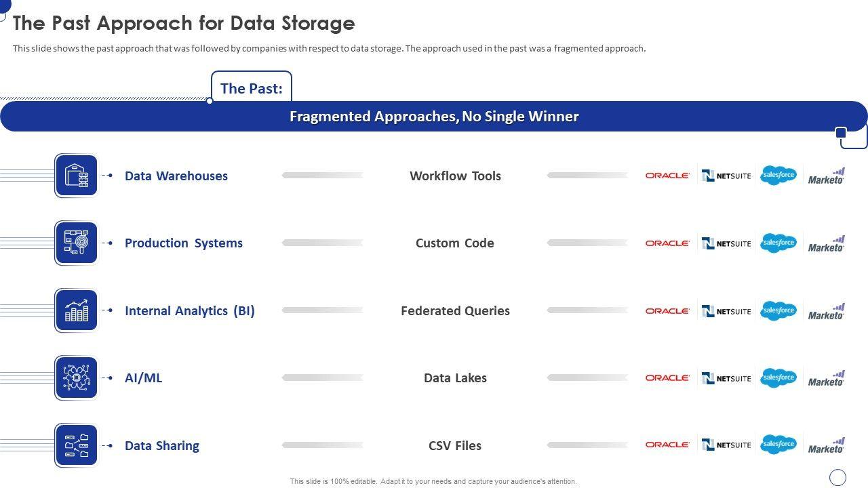
Task: Click the Oracle logo in Workflow Tools row
Action: pyautogui.click(x=667, y=176)
